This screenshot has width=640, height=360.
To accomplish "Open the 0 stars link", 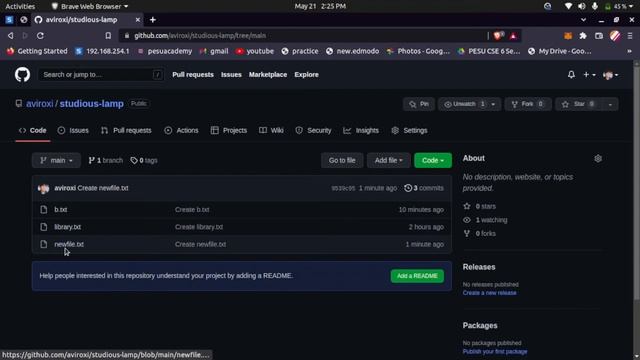I will click(x=480, y=206).
